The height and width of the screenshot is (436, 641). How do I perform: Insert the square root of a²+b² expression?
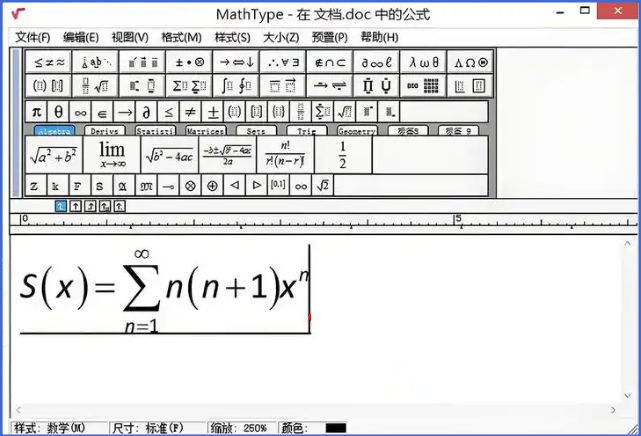point(54,155)
